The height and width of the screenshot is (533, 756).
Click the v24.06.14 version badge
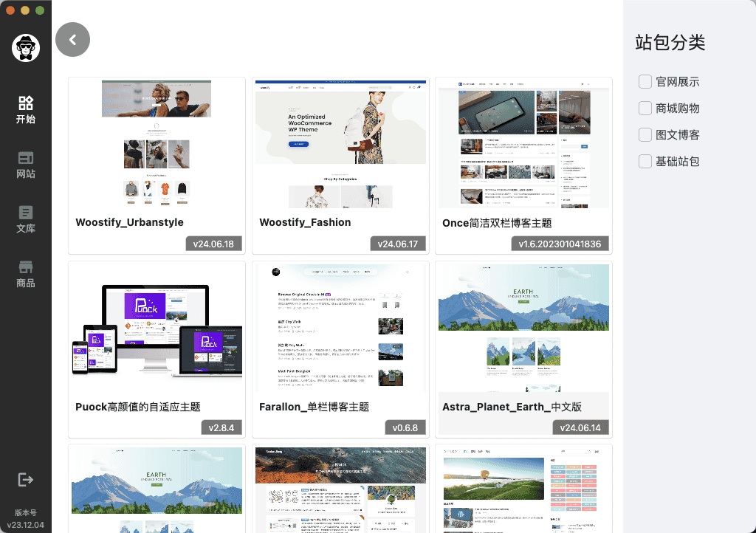pyautogui.click(x=580, y=428)
